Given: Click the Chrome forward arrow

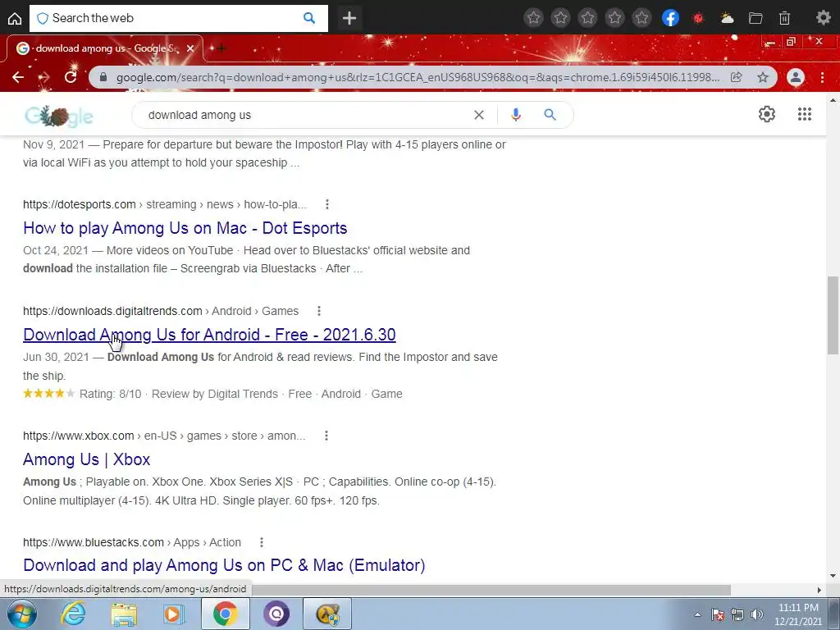Looking at the screenshot, I should pyautogui.click(x=44, y=77).
